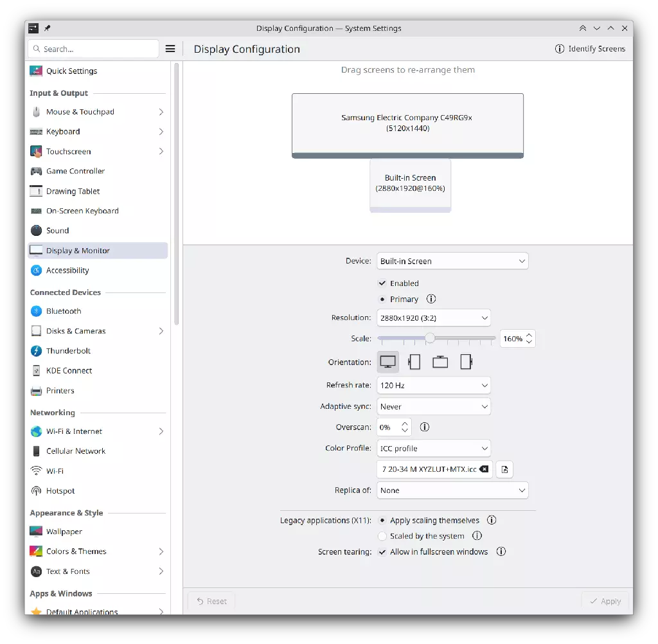Open the Replica of dropdown
658x644 pixels.
pyautogui.click(x=452, y=490)
